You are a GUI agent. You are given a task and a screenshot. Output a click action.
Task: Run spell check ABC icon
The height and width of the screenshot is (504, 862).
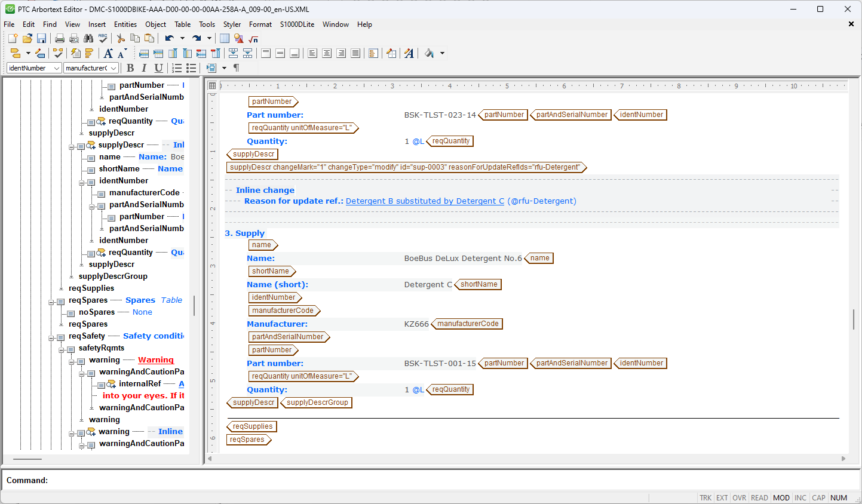point(103,38)
